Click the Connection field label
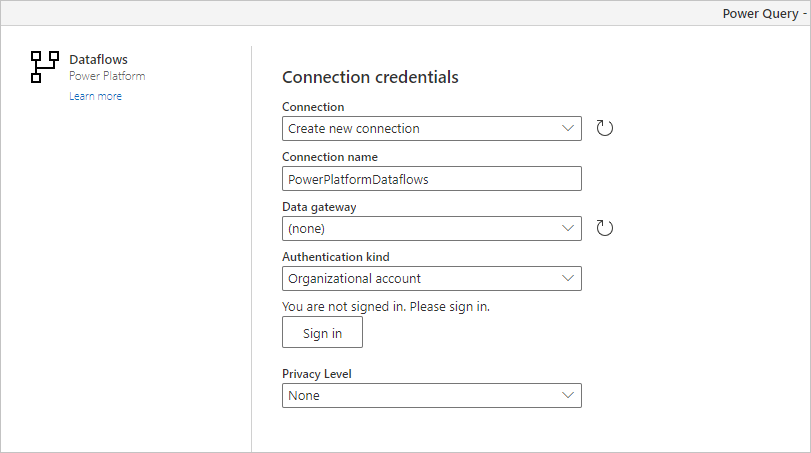The width and height of the screenshot is (811, 453). 313,107
